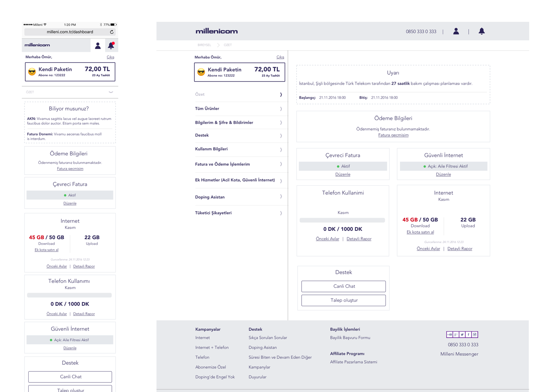Screen dimensions: 551x392
Task: Tap Düzenle under mobile Çevreci Fatura
Action: click(x=70, y=203)
